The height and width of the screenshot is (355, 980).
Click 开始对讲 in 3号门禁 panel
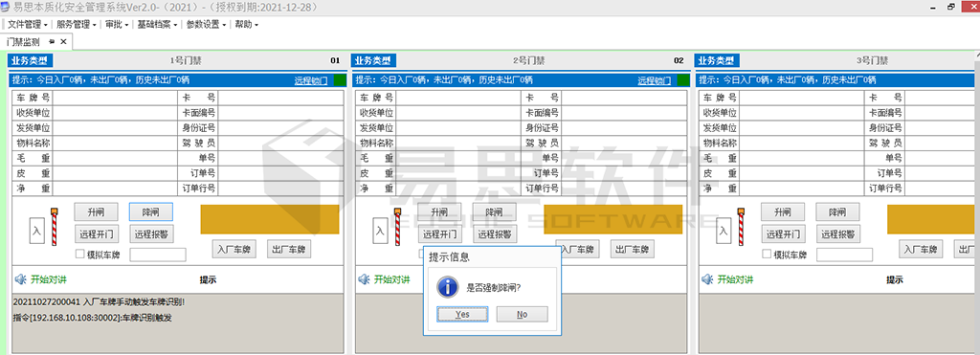[x=736, y=279]
